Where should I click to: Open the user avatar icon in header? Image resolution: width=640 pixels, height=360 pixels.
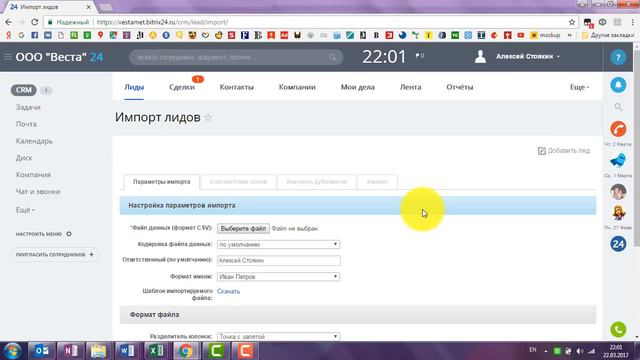coord(480,56)
